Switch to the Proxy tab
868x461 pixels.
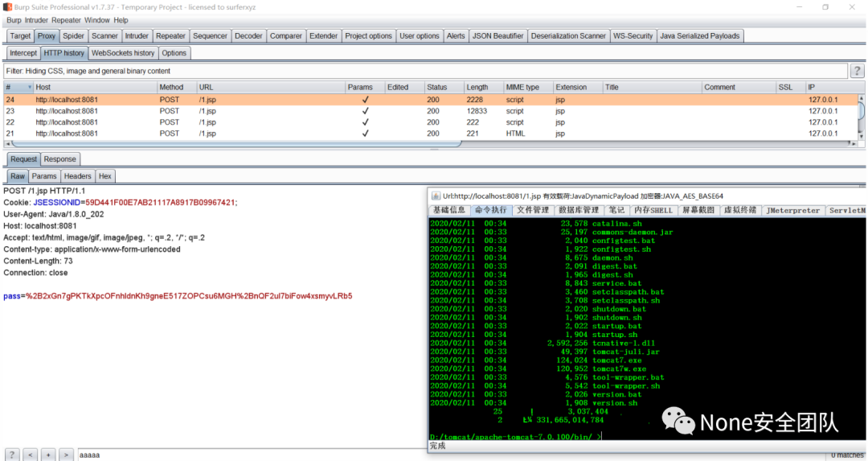[x=47, y=36]
